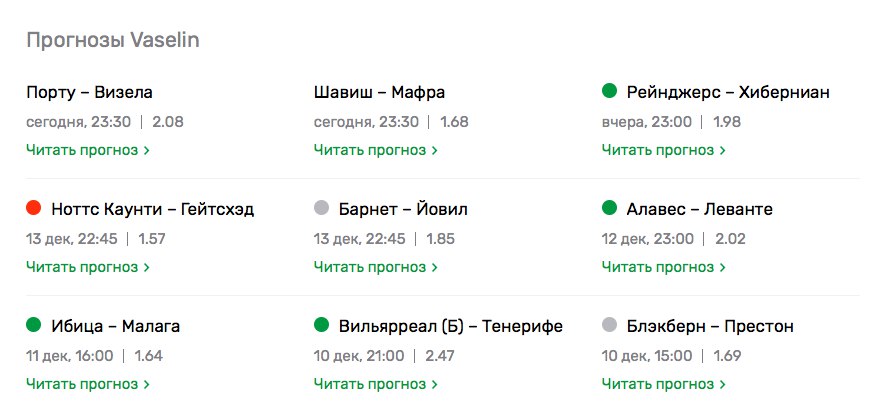Click gray status dot beside Барнет – Йовил
The height and width of the screenshot is (411, 887).
(x=322, y=209)
